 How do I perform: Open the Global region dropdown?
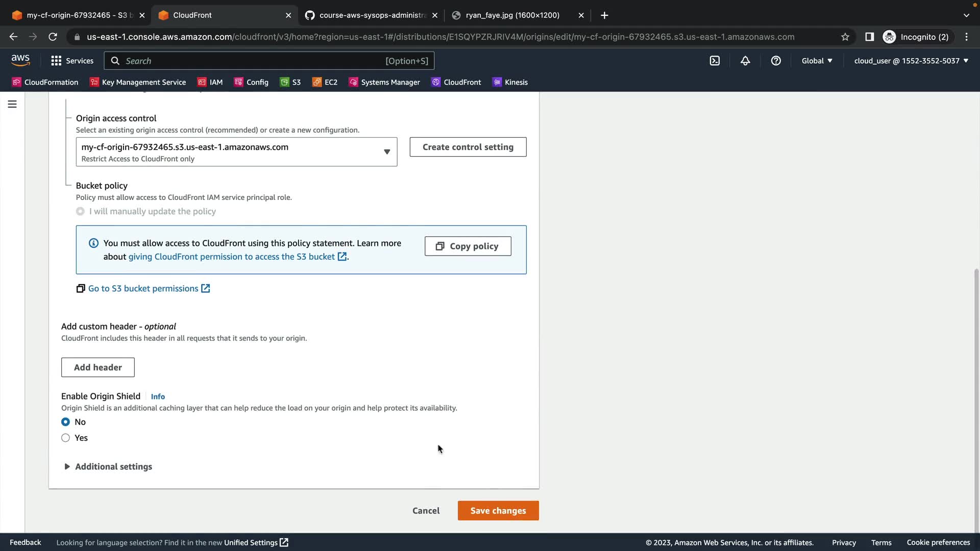[x=817, y=61]
